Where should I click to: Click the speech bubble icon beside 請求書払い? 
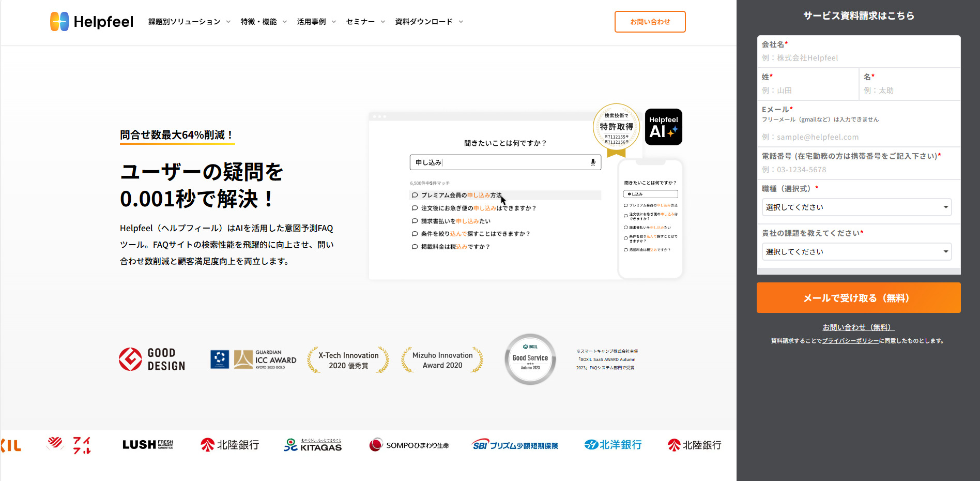click(x=415, y=221)
